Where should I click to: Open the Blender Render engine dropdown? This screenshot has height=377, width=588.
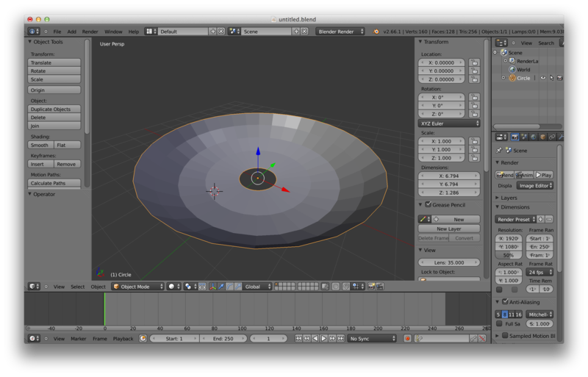point(340,32)
